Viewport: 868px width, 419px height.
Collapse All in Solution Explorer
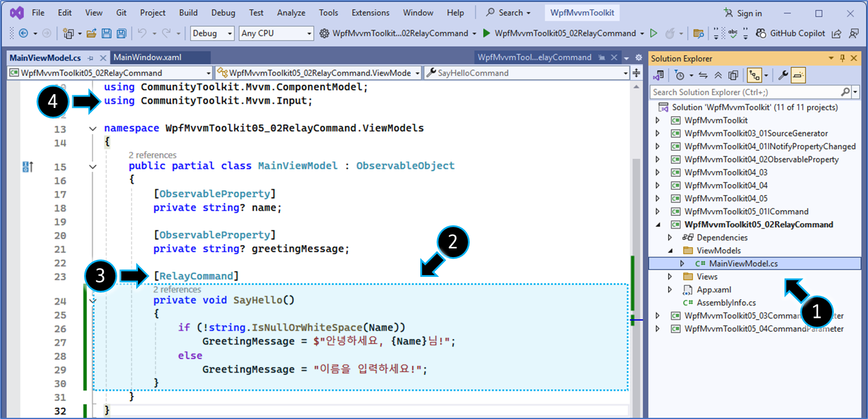click(x=718, y=75)
